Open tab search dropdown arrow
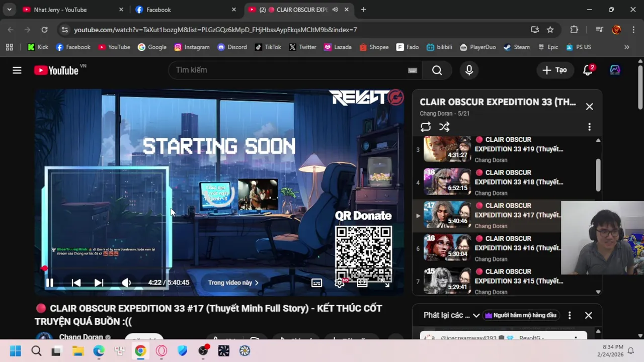Viewport: 644px width, 362px height. (9, 10)
